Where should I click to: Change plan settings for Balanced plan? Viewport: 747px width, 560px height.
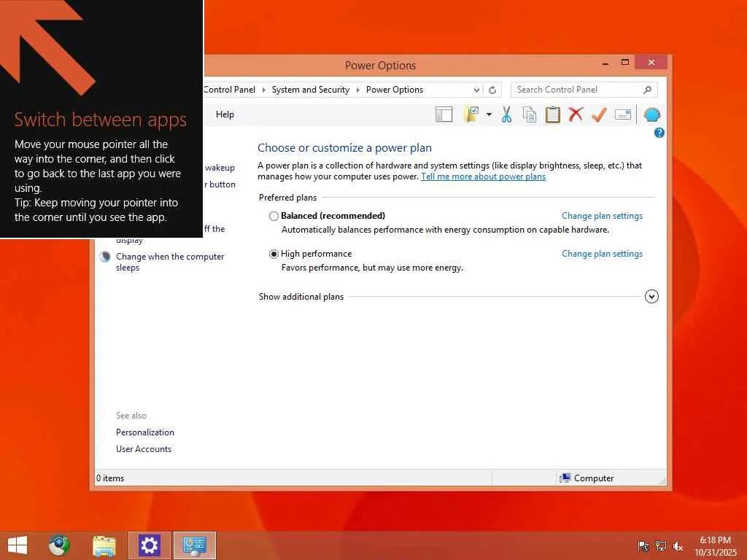pyautogui.click(x=602, y=216)
